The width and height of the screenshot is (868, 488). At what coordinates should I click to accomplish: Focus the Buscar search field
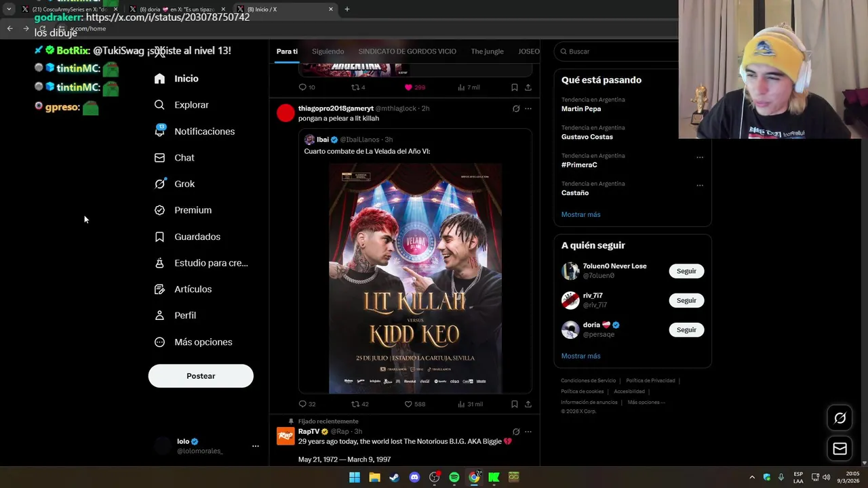(x=617, y=52)
